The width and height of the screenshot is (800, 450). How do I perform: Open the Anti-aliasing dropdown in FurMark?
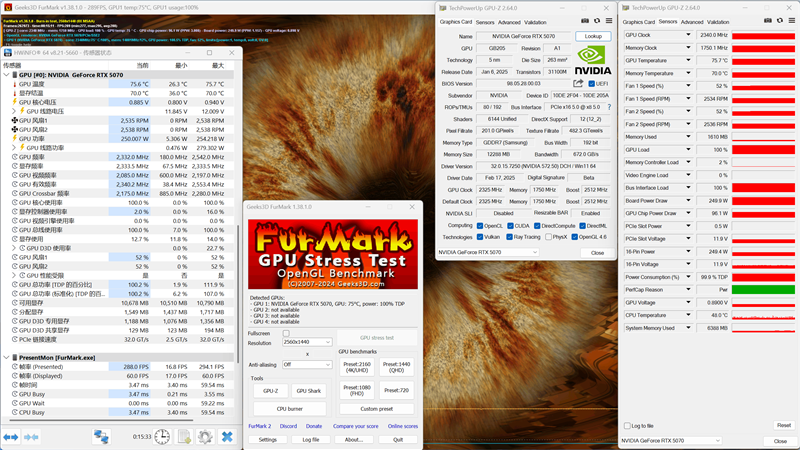[307, 365]
